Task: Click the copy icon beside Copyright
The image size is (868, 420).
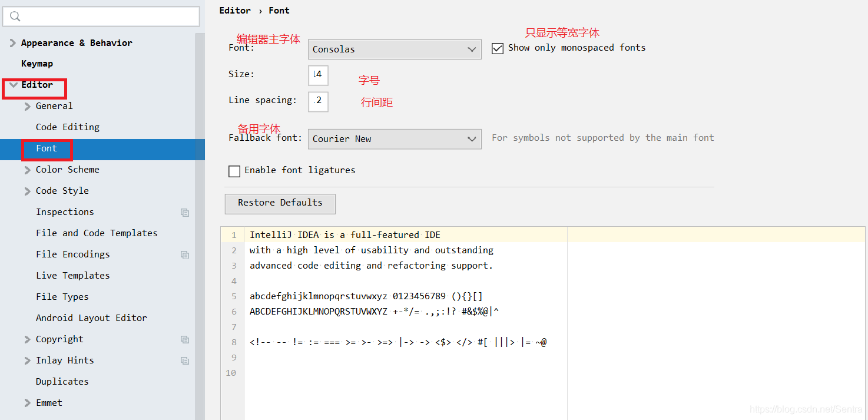Action: click(185, 340)
